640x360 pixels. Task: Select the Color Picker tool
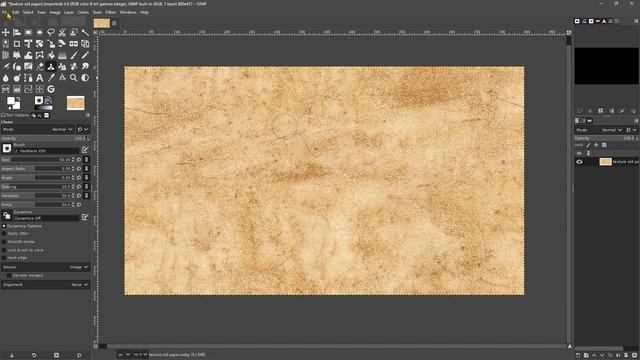pos(51,78)
